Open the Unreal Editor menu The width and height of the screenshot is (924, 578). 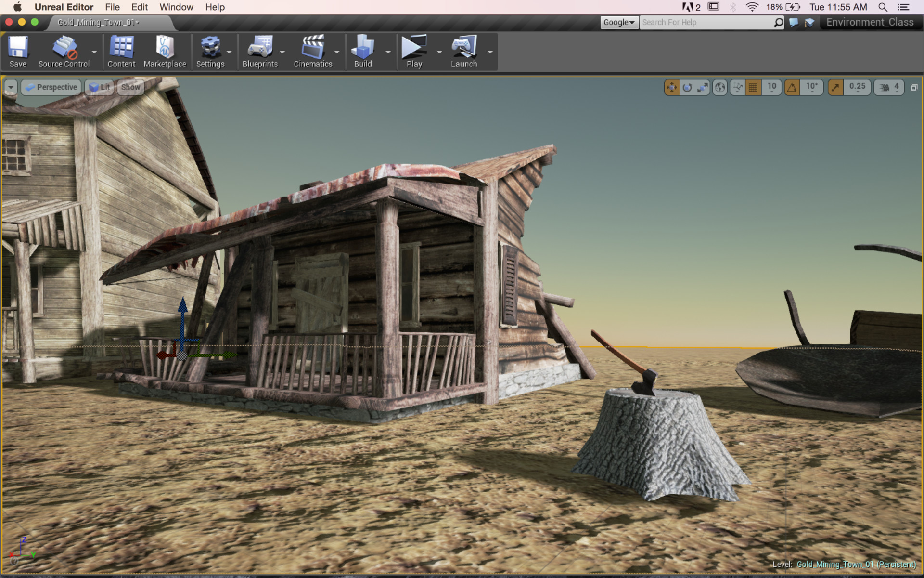[64, 7]
